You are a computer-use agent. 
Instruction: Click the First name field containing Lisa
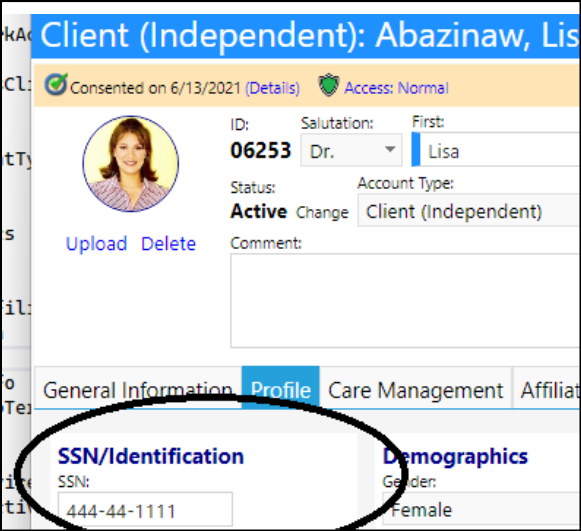tap(497, 150)
